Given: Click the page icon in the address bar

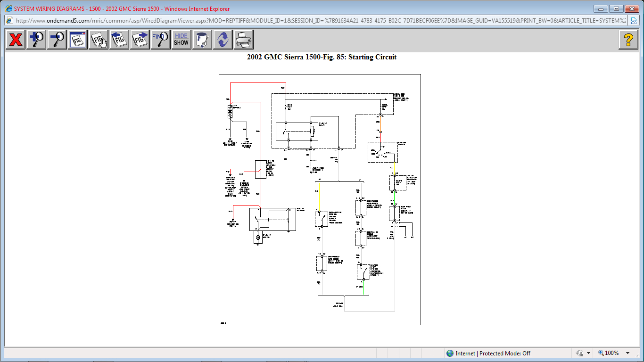Looking at the screenshot, I should [9, 21].
